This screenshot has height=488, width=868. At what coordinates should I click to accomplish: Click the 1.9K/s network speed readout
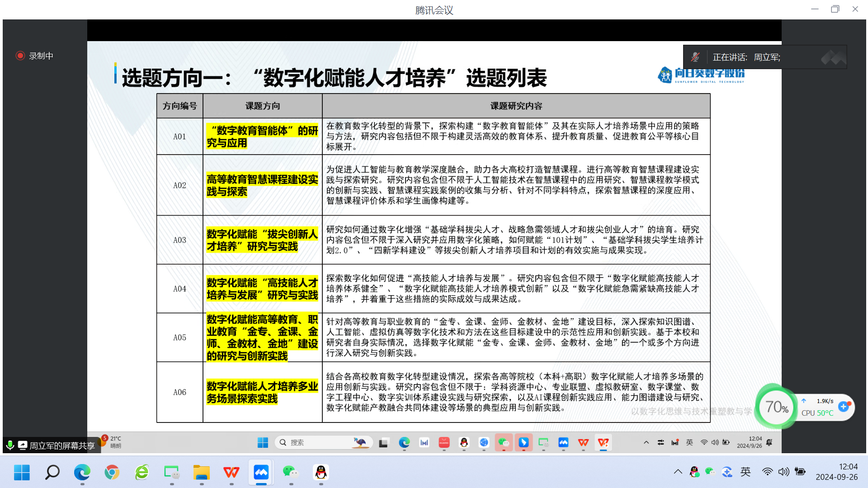pos(825,401)
